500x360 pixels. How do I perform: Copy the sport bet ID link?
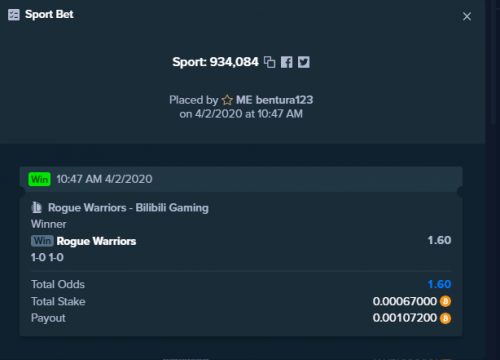point(269,62)
